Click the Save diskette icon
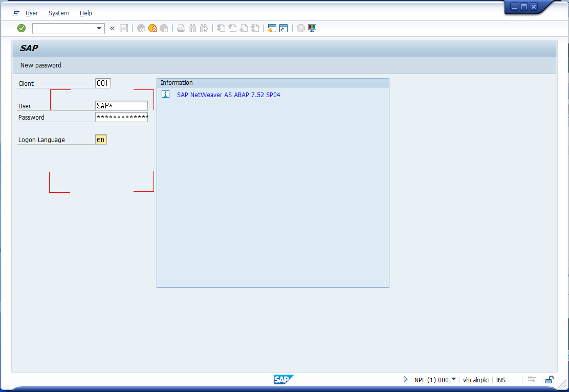 124,28
